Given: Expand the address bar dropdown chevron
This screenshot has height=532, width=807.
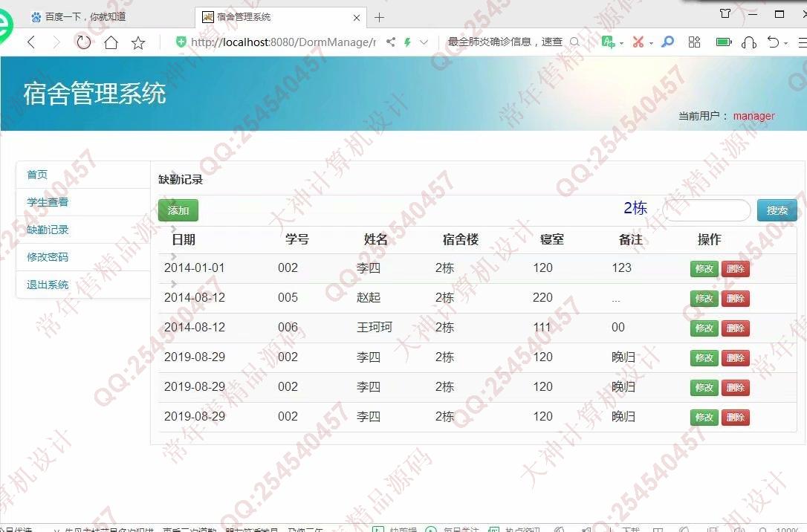Looking at the screenshot, I should click(x=424, y=42).
